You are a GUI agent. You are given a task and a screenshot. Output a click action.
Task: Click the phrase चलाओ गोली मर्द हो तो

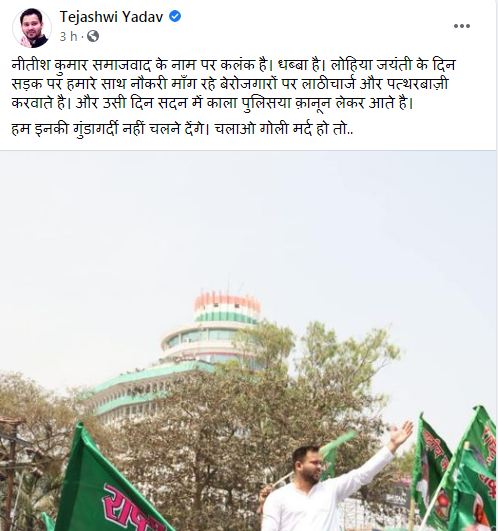284,129
